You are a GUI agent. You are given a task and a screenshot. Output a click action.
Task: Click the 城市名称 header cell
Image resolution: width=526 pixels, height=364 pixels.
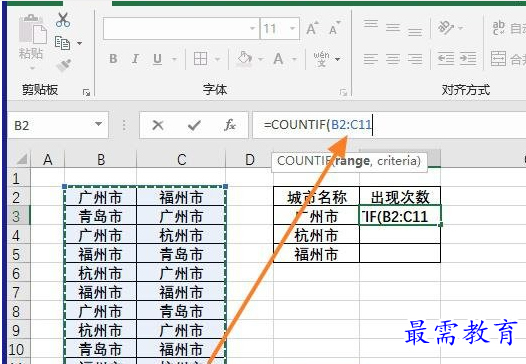click(316, 197)
